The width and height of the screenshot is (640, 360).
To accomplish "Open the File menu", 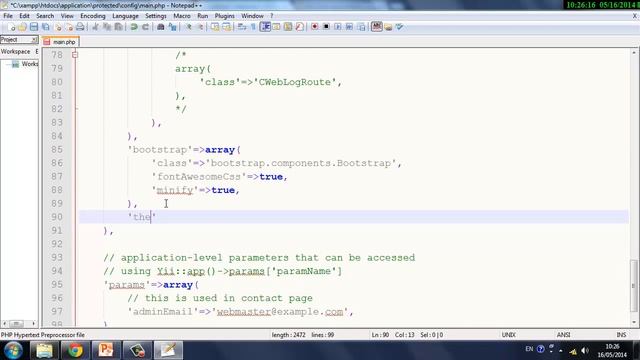I will 8,16.
